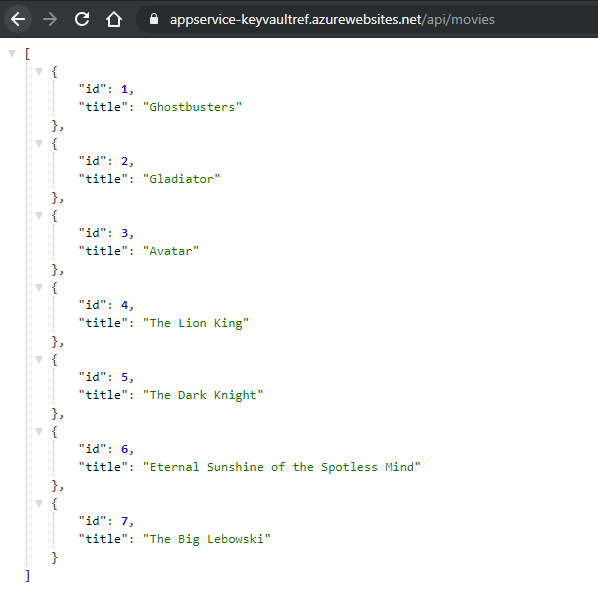
Task: Click the /api/movies path in the URL
Action: click(x=458, y=19)
